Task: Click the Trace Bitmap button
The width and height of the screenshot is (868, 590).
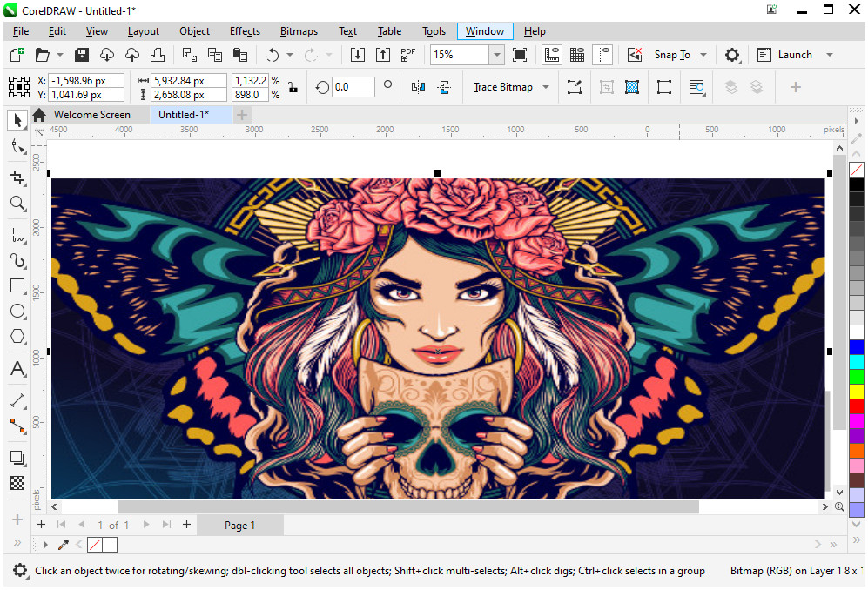Action: tap(502, 87)
